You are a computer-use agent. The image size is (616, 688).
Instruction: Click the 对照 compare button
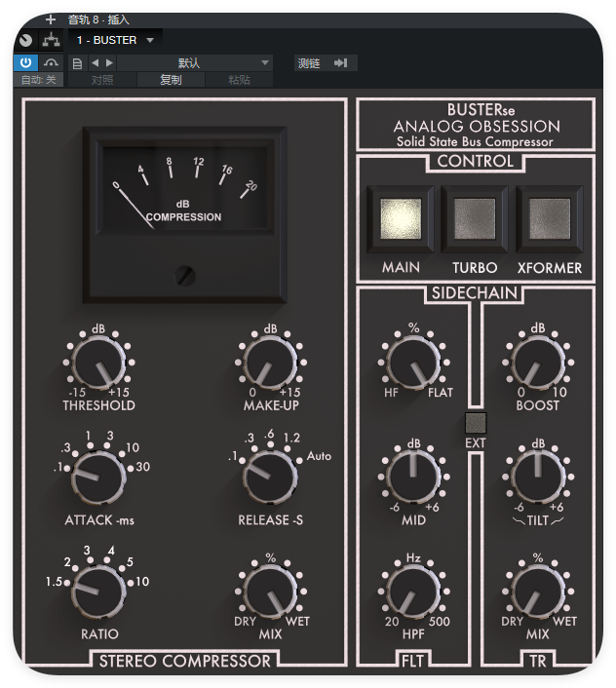click(x=102, y=80)
